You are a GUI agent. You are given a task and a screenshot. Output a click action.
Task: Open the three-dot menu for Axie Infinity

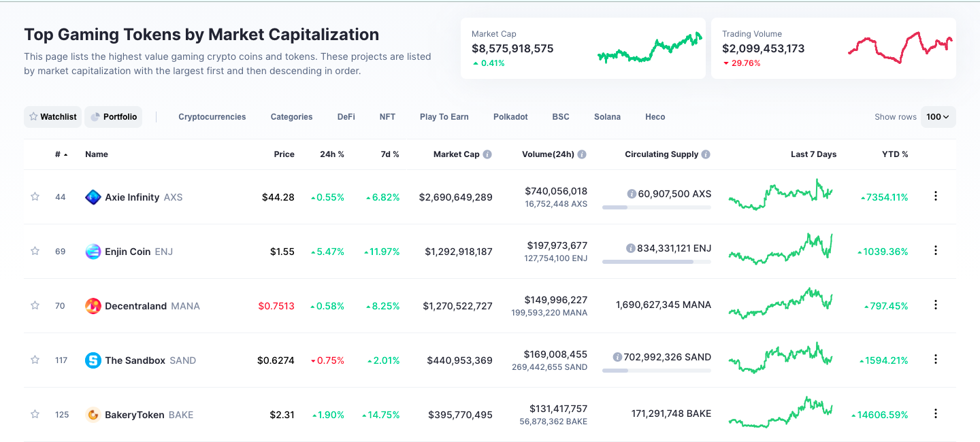pos(936,196)
